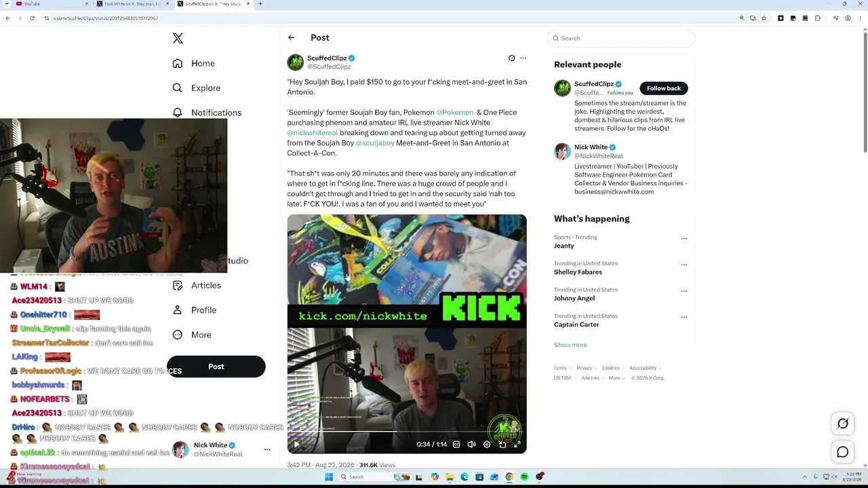Viewport: 868px width, 488px height.
Task: Open more options for Shelley Fabares trend
Action: pos(684,265)
